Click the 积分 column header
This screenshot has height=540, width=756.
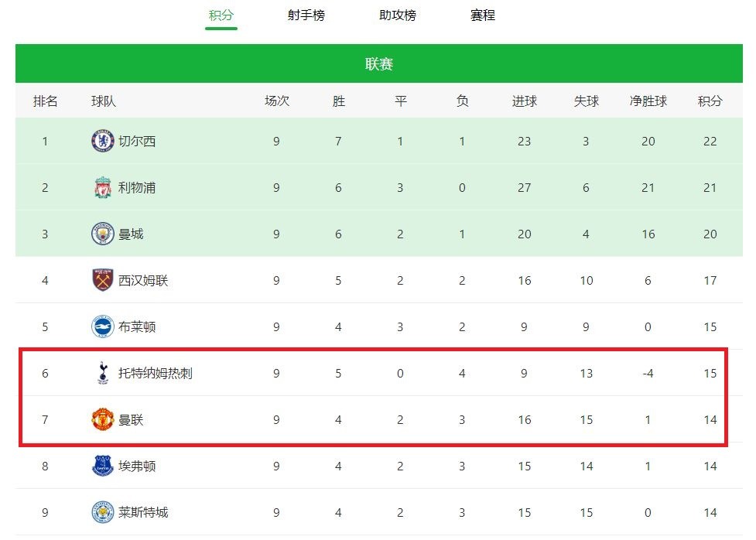[x=710, y=101]
